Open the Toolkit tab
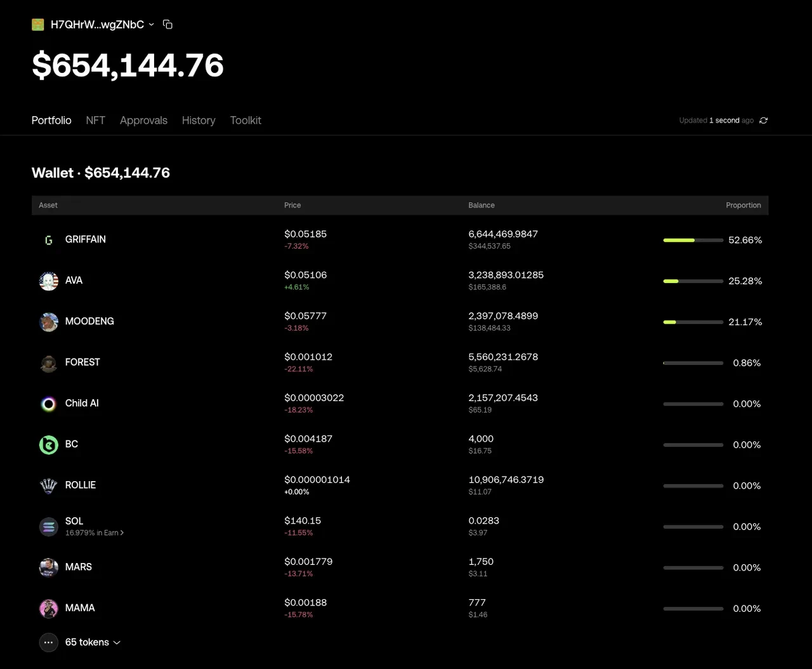This screenshot has width=812, height=669. tap(246, 120)
